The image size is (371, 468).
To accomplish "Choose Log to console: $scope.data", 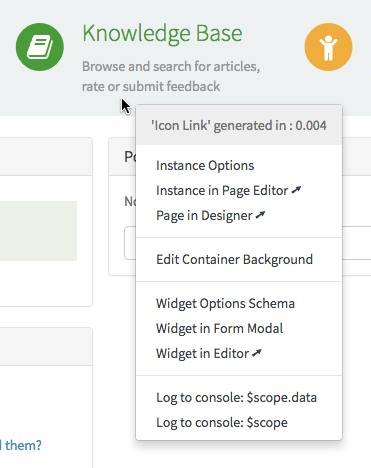I will [x=236, y=398].
